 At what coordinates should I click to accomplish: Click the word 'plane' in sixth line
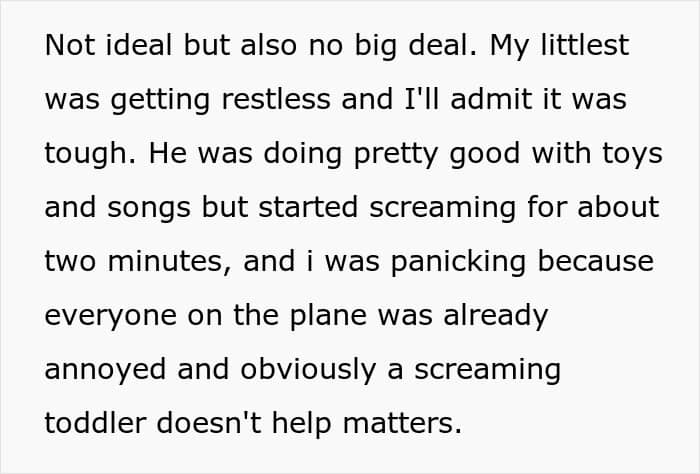click(x=329, y=316)
